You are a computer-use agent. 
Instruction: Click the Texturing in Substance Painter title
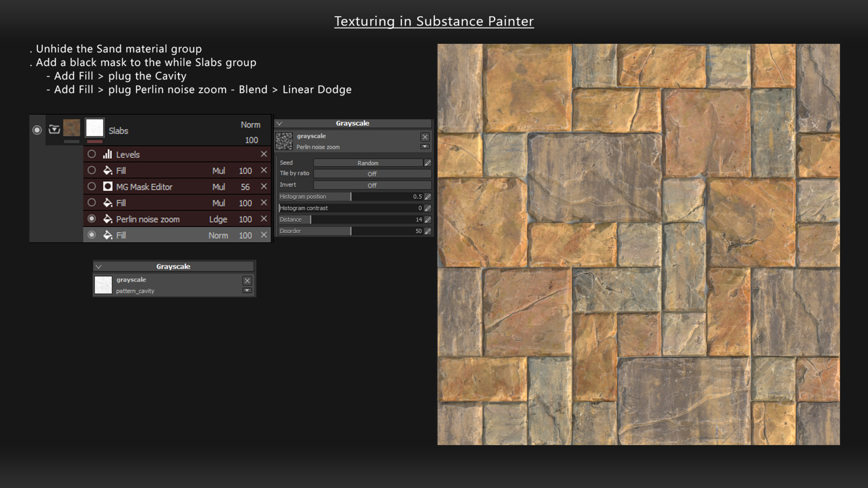pos(434,21)
